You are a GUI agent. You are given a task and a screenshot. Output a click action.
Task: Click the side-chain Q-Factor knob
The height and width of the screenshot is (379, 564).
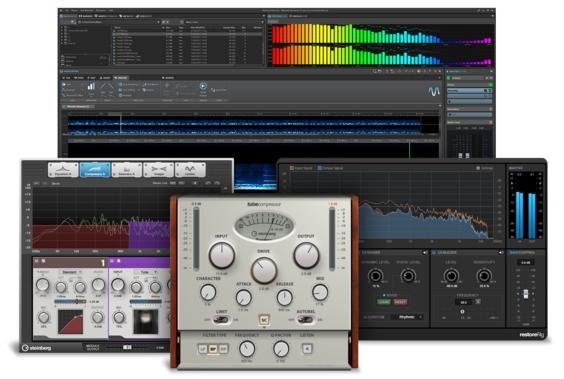pos(281,349)
